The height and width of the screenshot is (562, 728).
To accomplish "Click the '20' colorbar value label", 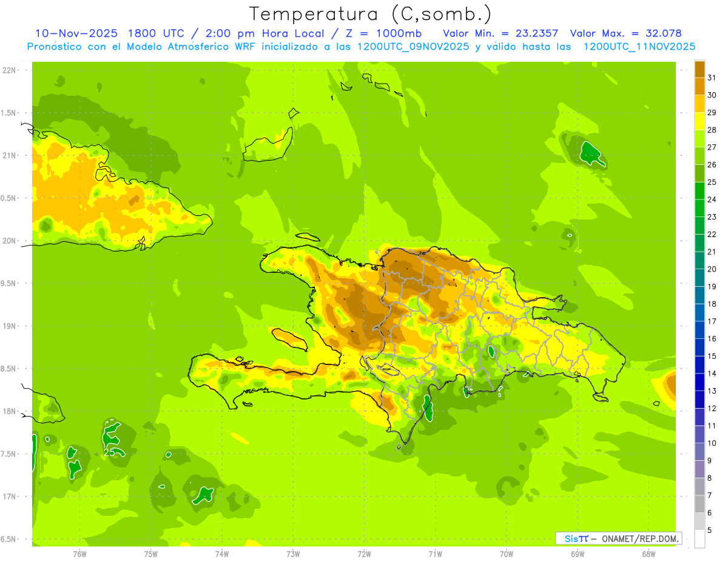I will [x=712, y=269].
